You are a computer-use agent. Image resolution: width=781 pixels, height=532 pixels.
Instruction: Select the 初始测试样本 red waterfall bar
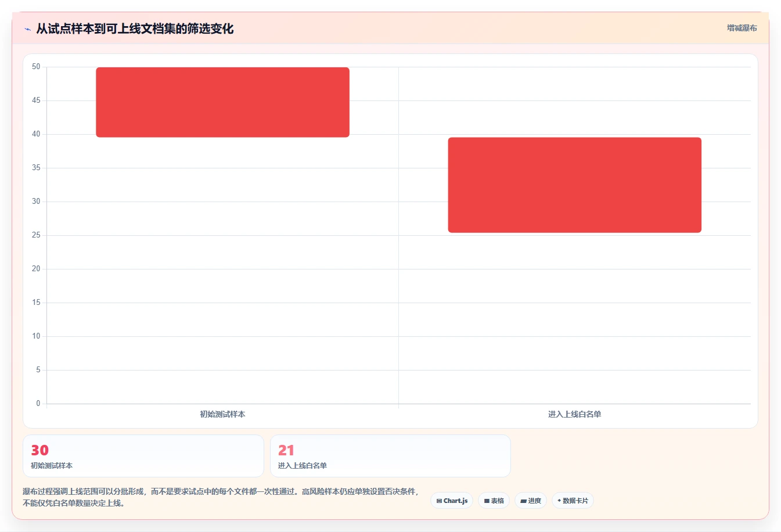click(223, 102)
